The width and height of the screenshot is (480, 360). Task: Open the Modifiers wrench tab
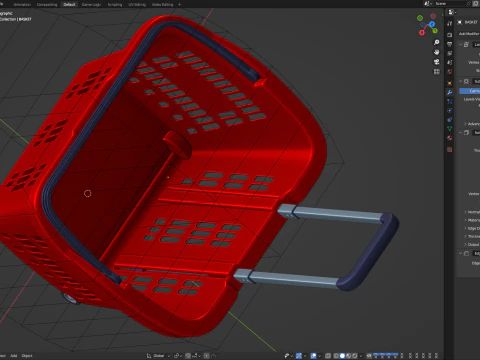[x=450, y=92]
